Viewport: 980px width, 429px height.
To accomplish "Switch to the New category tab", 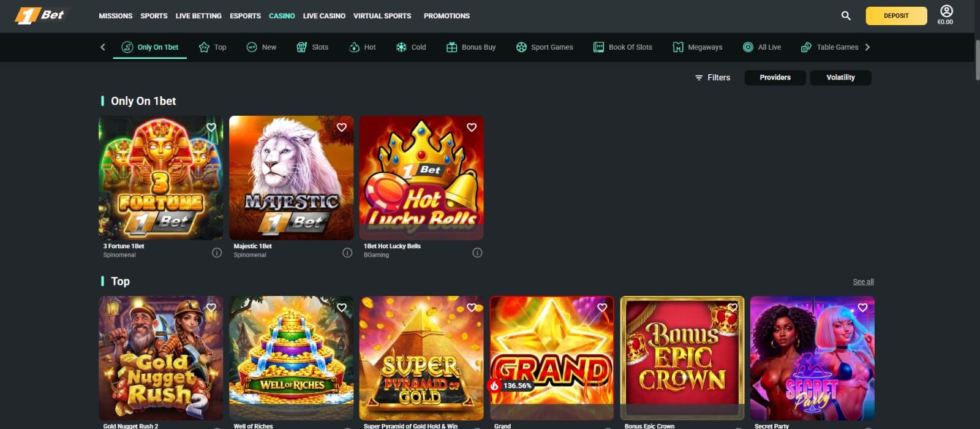I will pos(261,47).
